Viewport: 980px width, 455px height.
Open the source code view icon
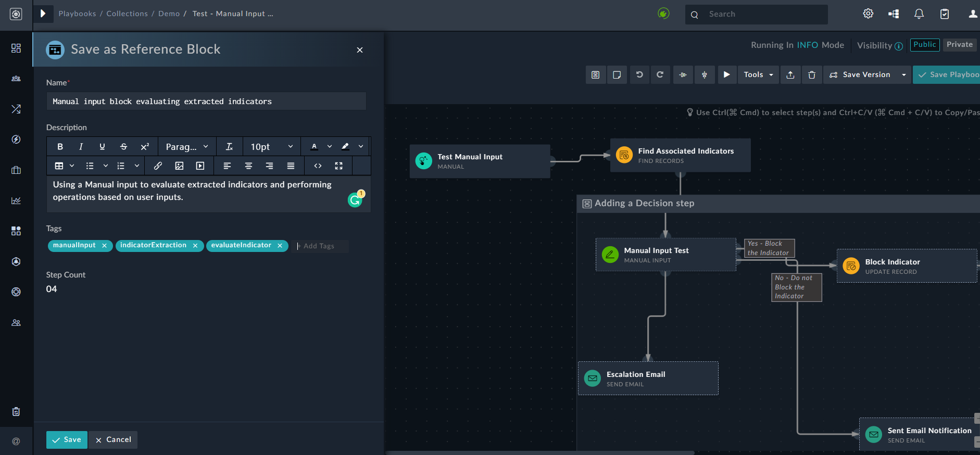pyautogui.click(x=318, y=166)
